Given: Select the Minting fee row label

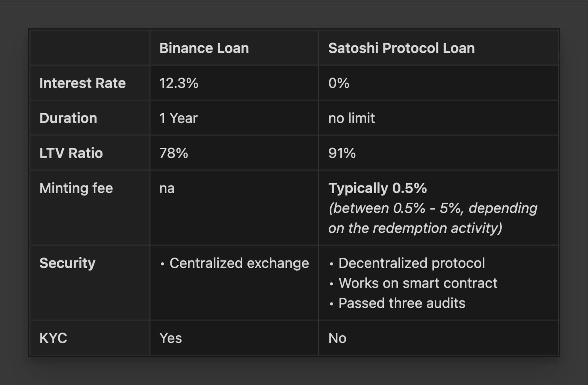Looking at the screenshot, I should pos(76,188).
